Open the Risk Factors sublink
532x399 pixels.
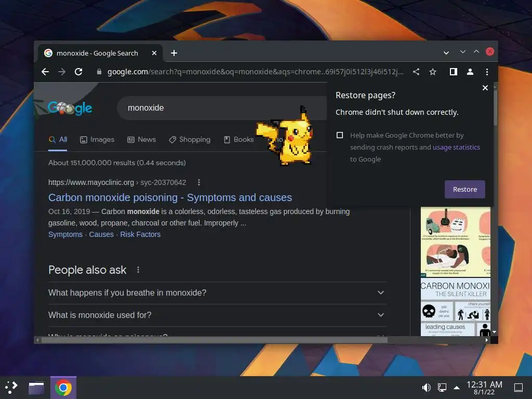(x=140, y=234)
